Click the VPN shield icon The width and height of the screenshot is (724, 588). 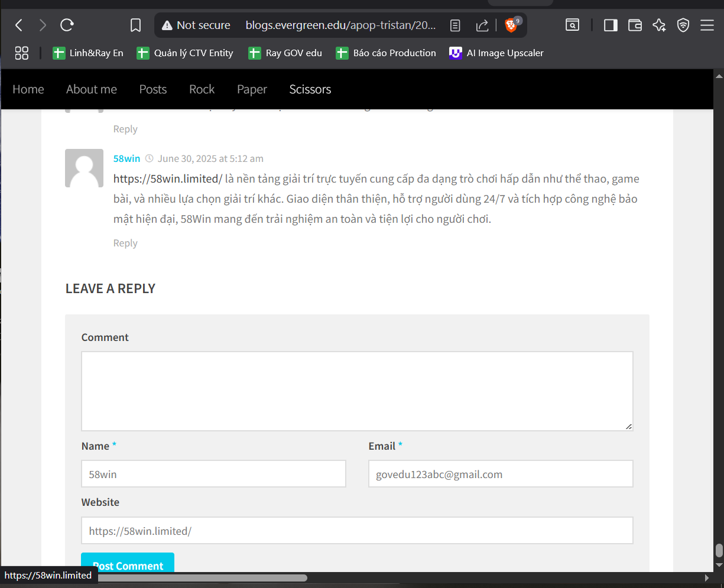tap(683, 25)
